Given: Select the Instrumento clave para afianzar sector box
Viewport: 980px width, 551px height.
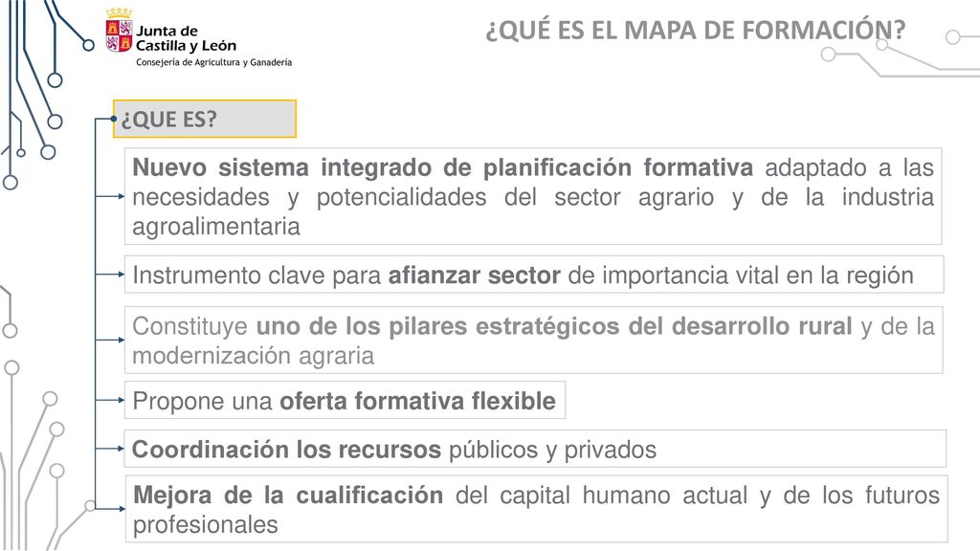Looking at the screenshot, I should pos(534,275).
